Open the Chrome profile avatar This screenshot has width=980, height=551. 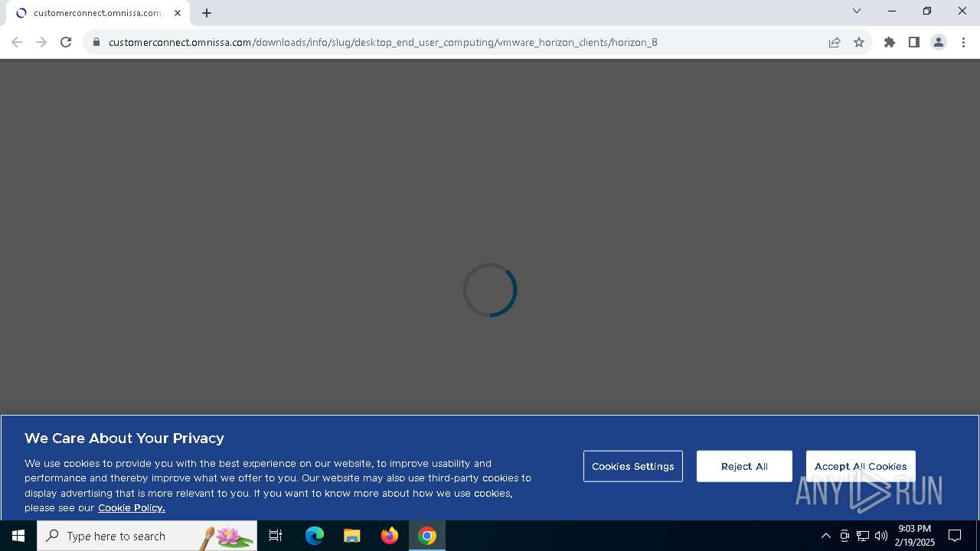pos(939,42)
